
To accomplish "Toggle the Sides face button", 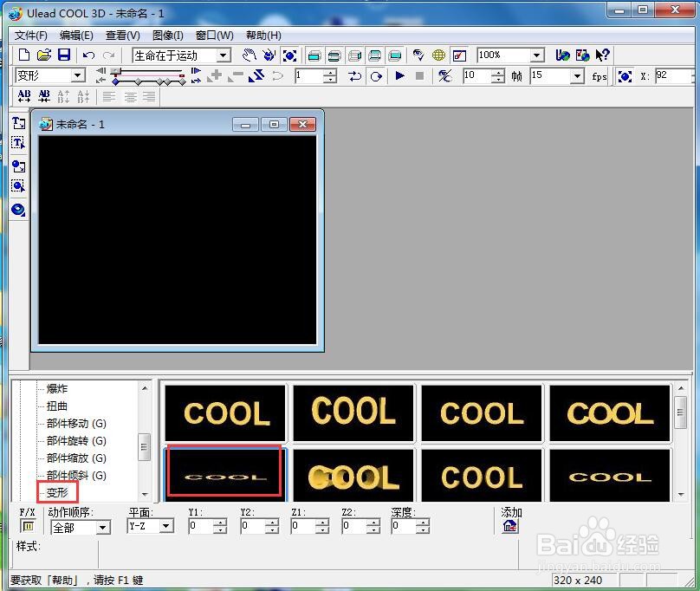I will tap(354, 55).
